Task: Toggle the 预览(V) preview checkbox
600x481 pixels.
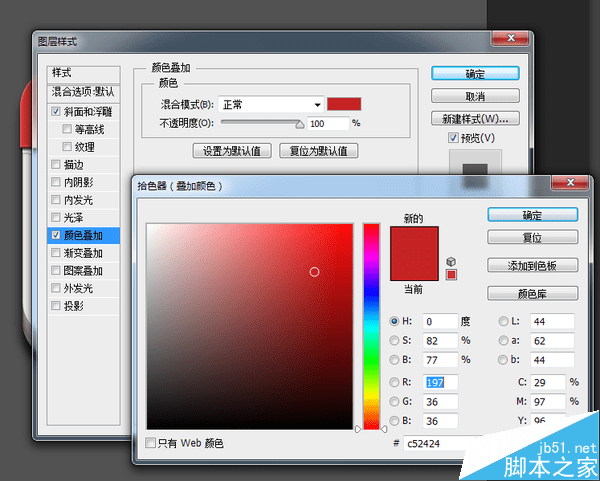Action: (x=453, y=138)
